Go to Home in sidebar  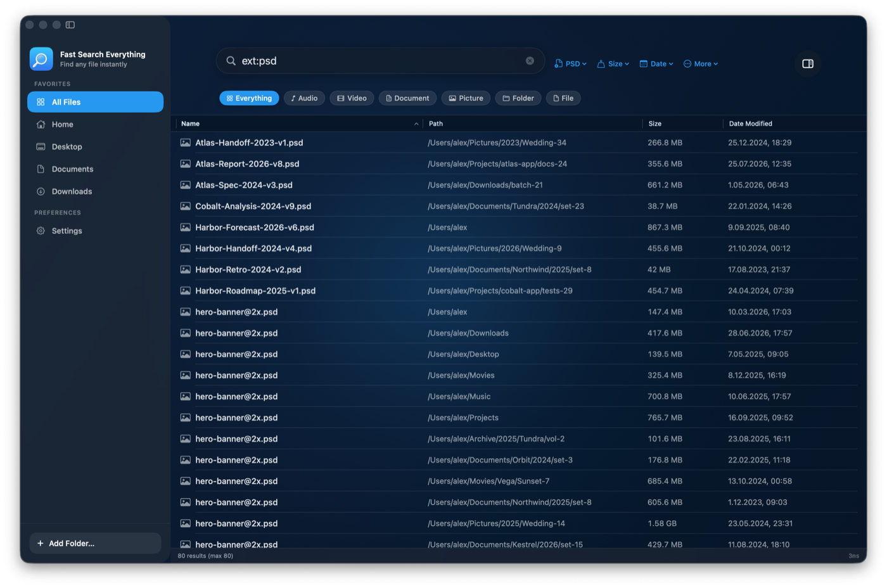point(95,124)
